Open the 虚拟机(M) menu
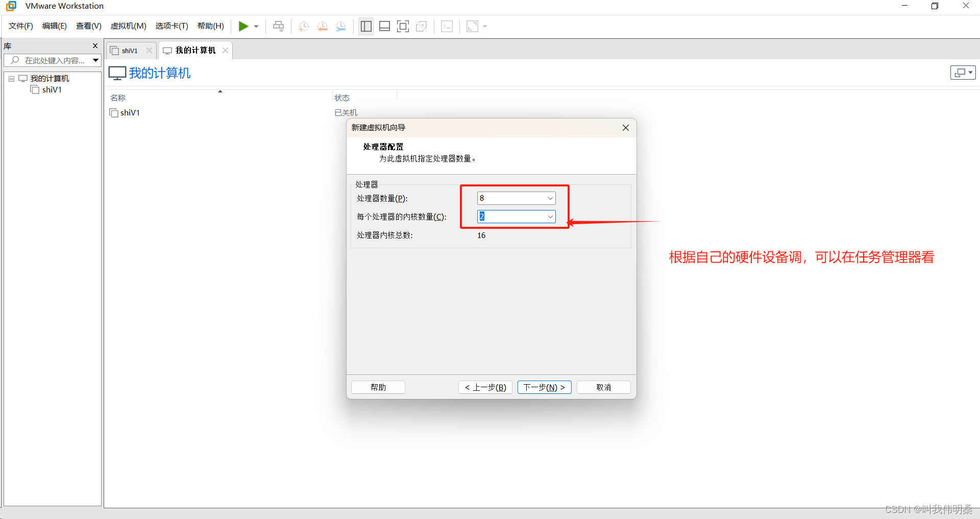Image resolution: width=980 pixels, height=519 pixels. point(129,26)
